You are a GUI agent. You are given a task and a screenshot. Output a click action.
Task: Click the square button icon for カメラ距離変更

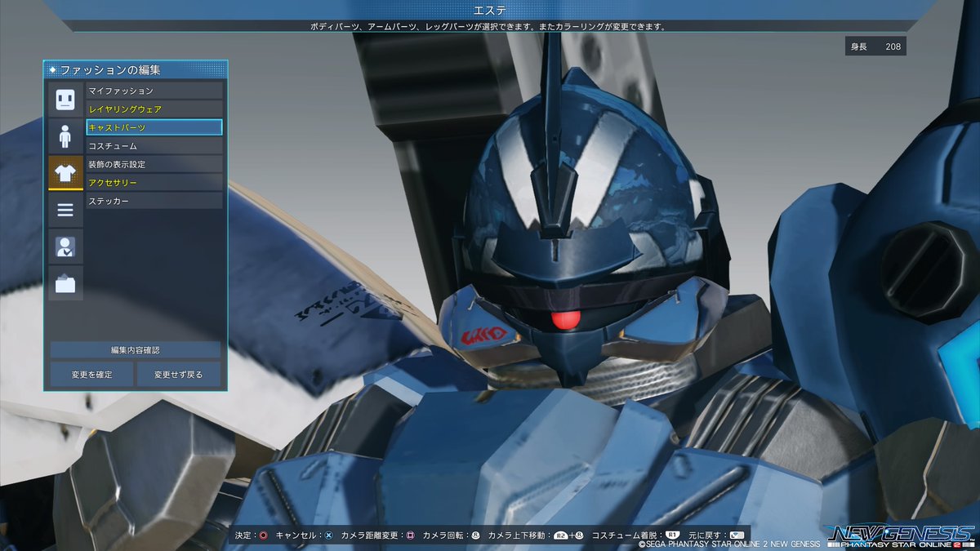click(x=411, y=535)
